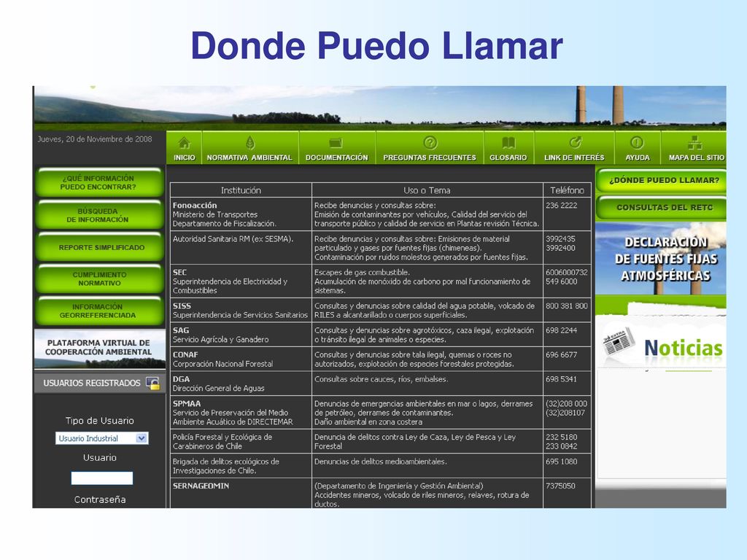Click Cumplimiento Normativo button
Screen dimensions: 747x560
click(x=99, y=279)
